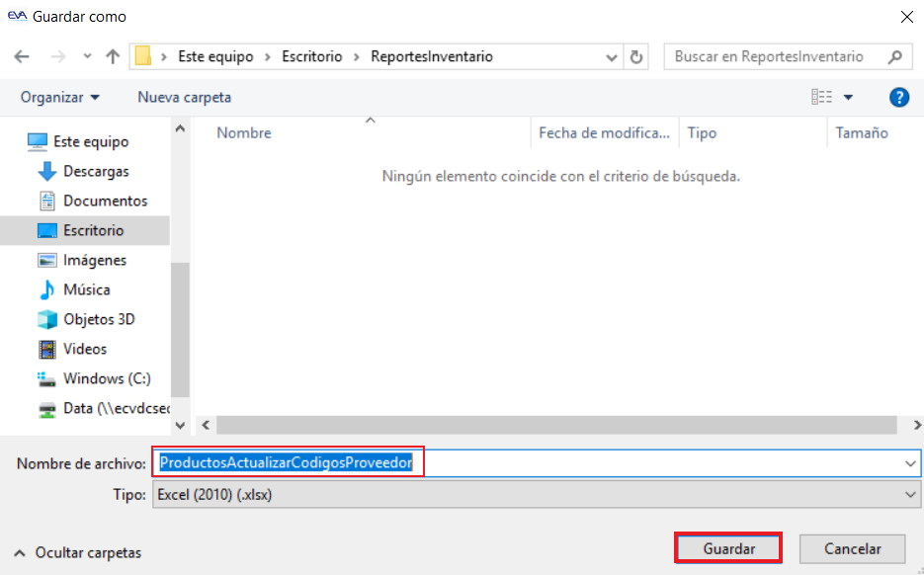The height and width of the screenshot is (575, 924).
Task: Open the Windows (C:) drive
Action: (x=107, y=378)
